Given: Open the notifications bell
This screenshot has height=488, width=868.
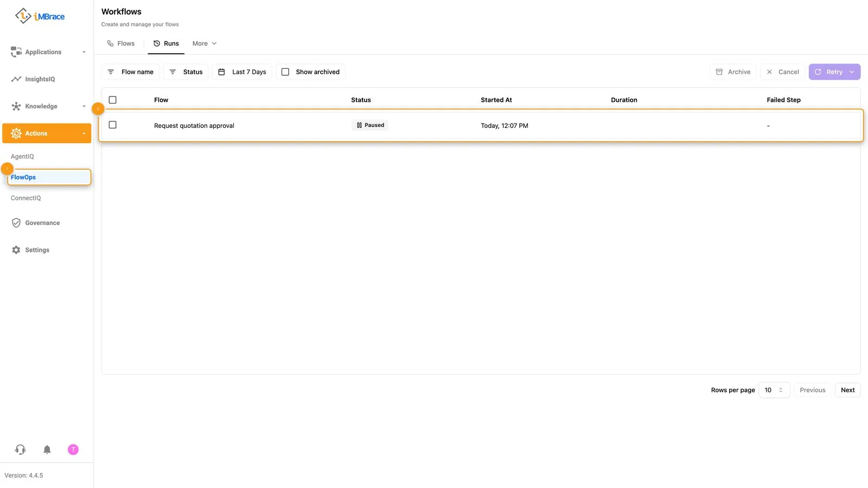Looking at the screenshot, I should pos(47,450).
